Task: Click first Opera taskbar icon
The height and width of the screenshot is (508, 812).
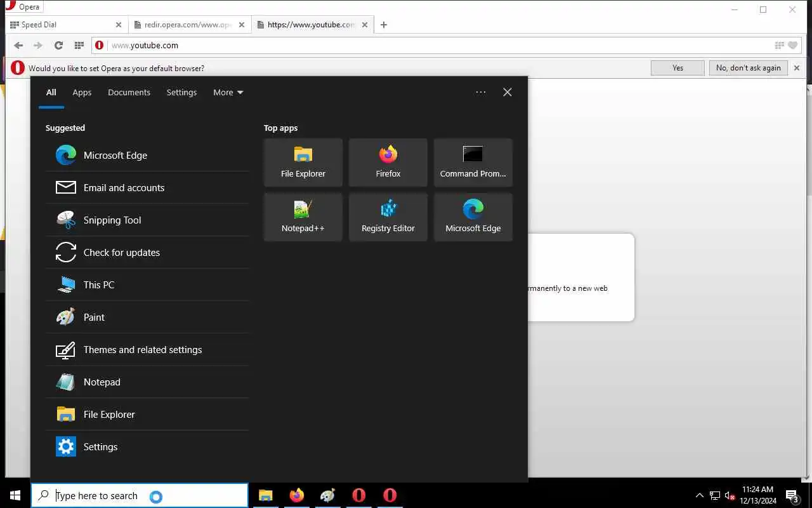Action: coord(359,495)
